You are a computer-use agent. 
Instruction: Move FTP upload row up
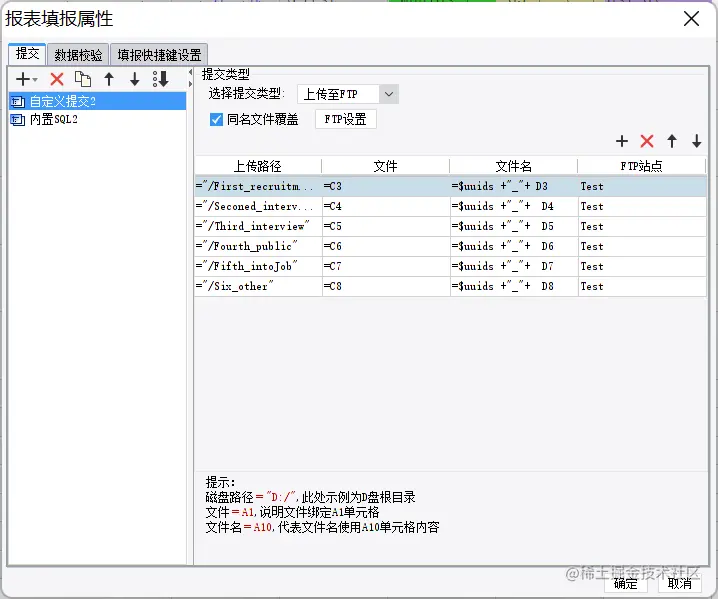(x=672, y=141)
